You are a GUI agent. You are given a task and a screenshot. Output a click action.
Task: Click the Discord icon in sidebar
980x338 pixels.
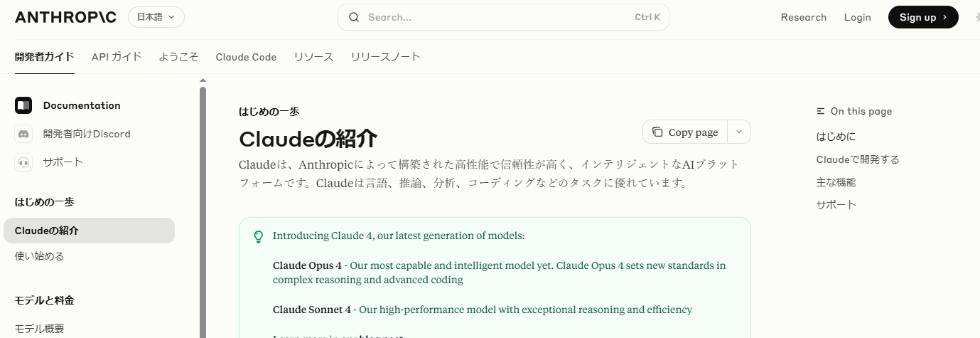23,134
